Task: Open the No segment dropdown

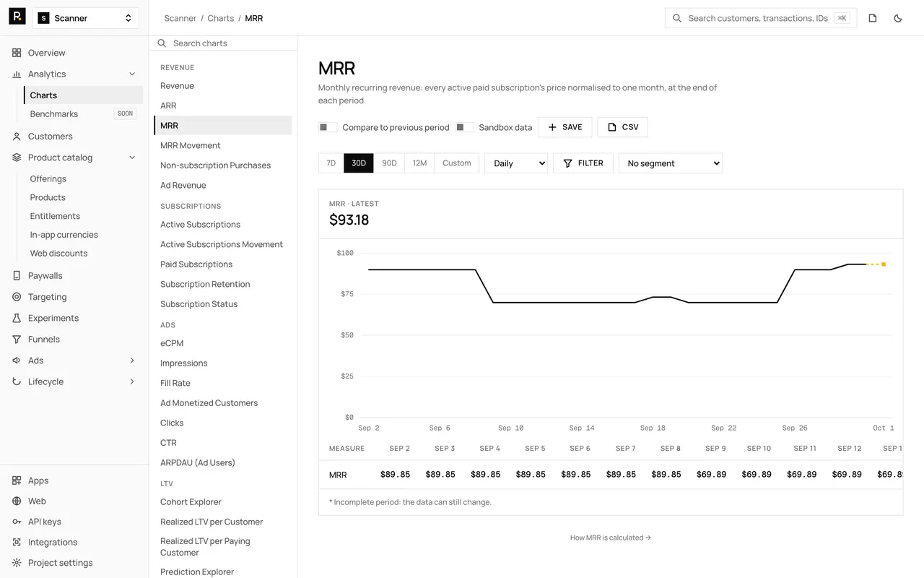Action: [671, 163]
